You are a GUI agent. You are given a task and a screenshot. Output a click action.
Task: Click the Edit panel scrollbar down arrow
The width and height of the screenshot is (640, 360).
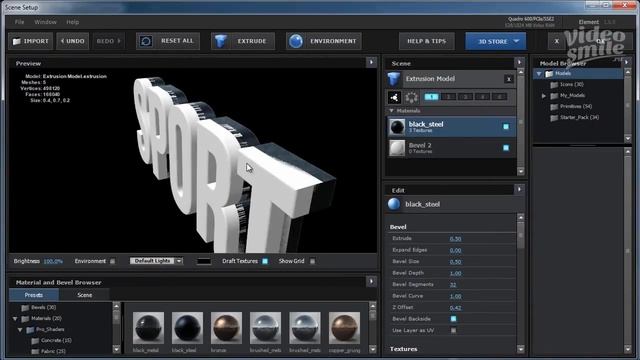coord(520,349)
